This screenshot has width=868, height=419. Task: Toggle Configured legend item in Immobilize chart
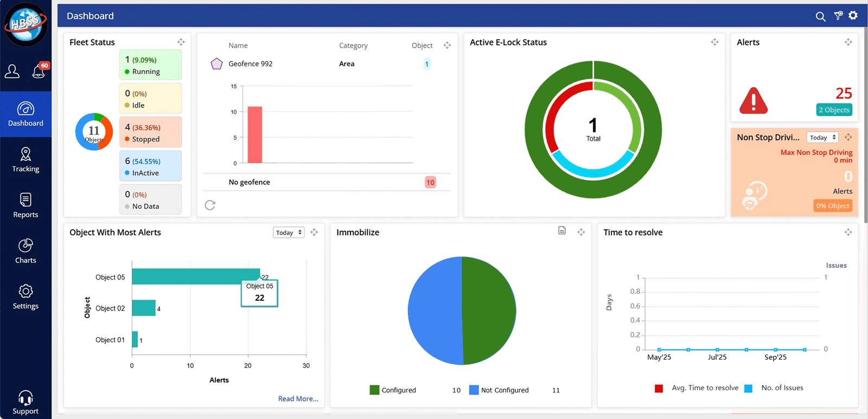[393, 390]
